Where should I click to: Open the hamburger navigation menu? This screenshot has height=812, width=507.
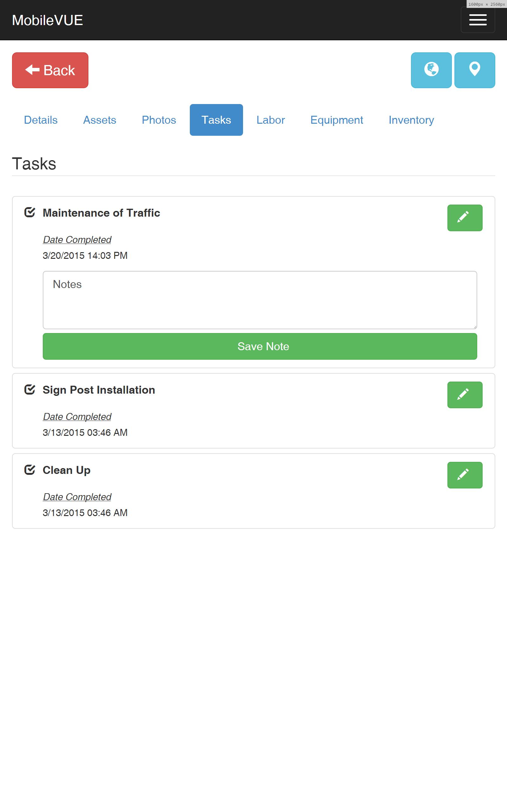pos(478,20)
